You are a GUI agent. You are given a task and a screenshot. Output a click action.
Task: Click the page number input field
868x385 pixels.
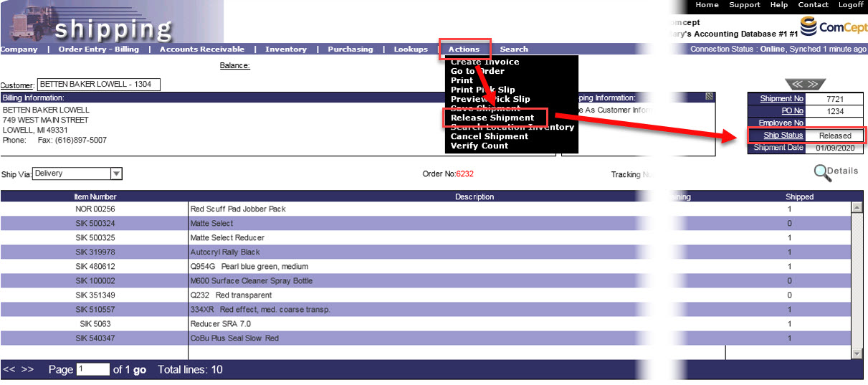93,369
